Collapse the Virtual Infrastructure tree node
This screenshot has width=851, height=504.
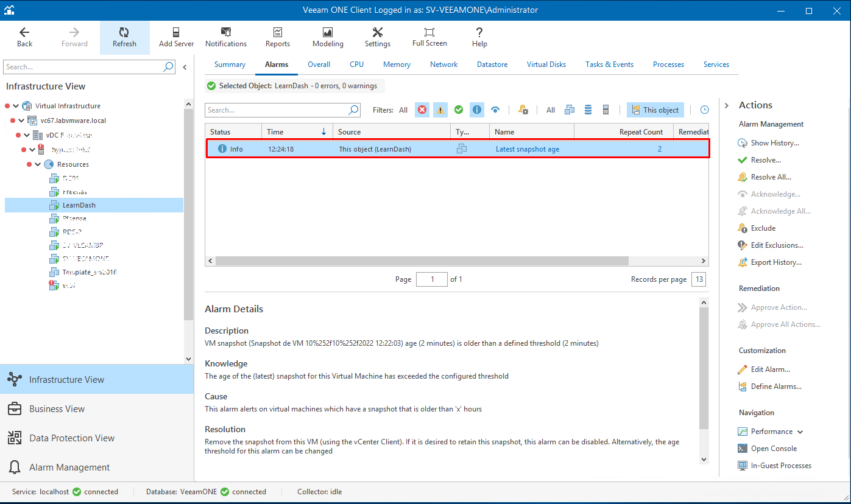pos(15,106)
